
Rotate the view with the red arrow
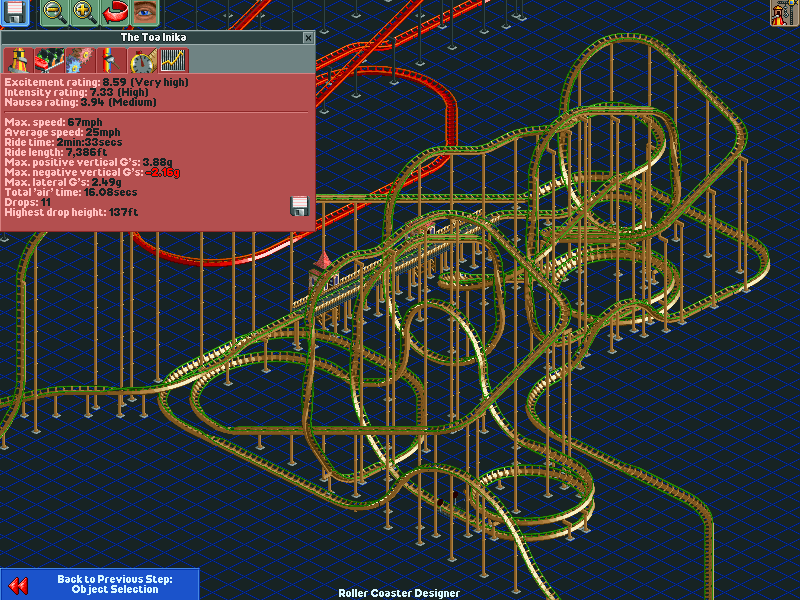coord(115,12)
